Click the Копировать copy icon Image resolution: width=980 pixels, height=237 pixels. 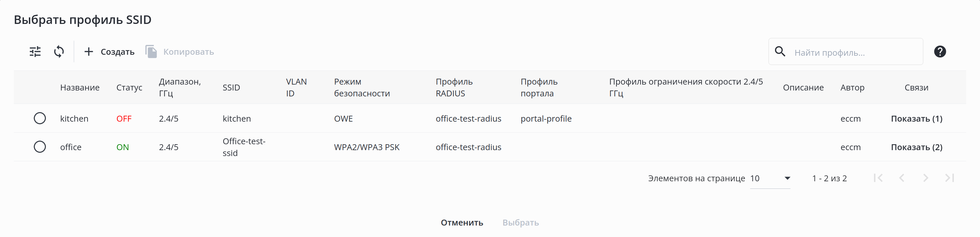(151, 52)
